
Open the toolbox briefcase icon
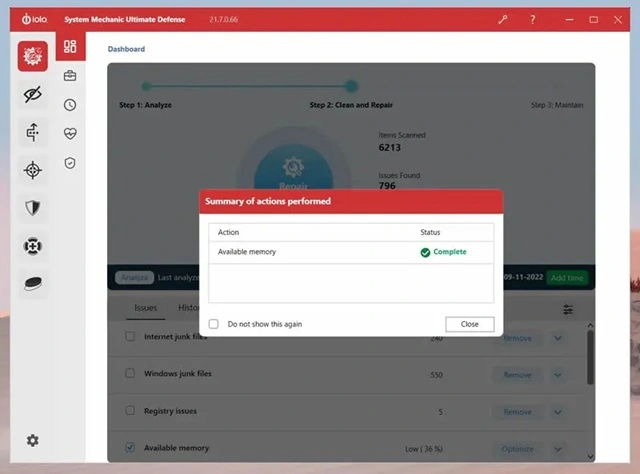[70, 76]
